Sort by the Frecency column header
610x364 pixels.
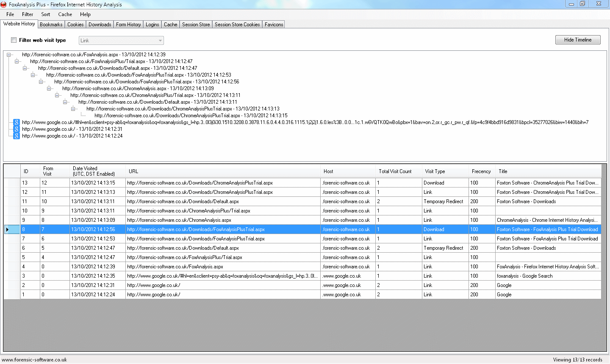(482, 171)
